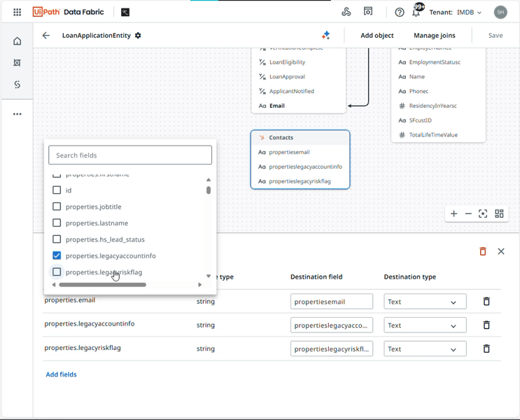The image size is (520, 420).
Task: Open notifications bell with 99+ badge
Action: coord(416,12)
